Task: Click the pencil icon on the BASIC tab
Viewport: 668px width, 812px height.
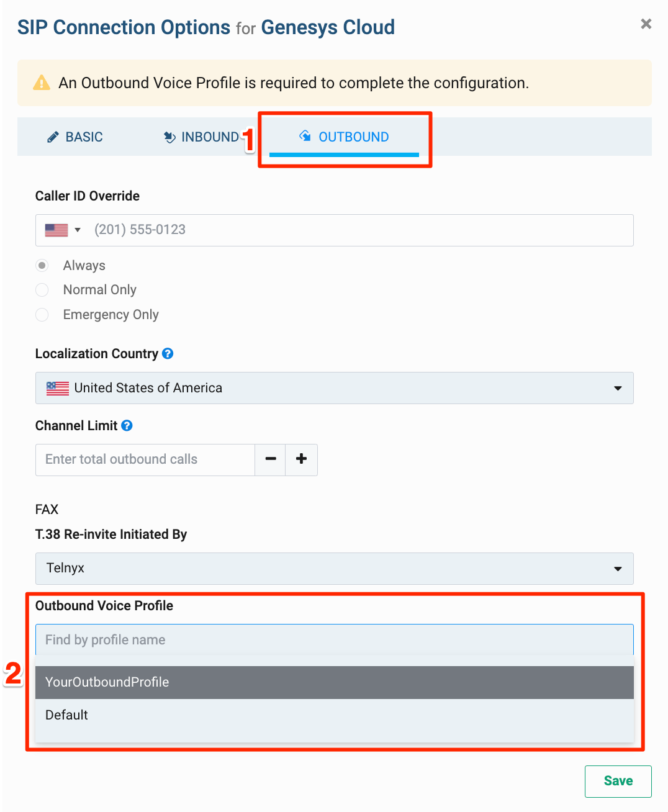Action: point(52,137)
